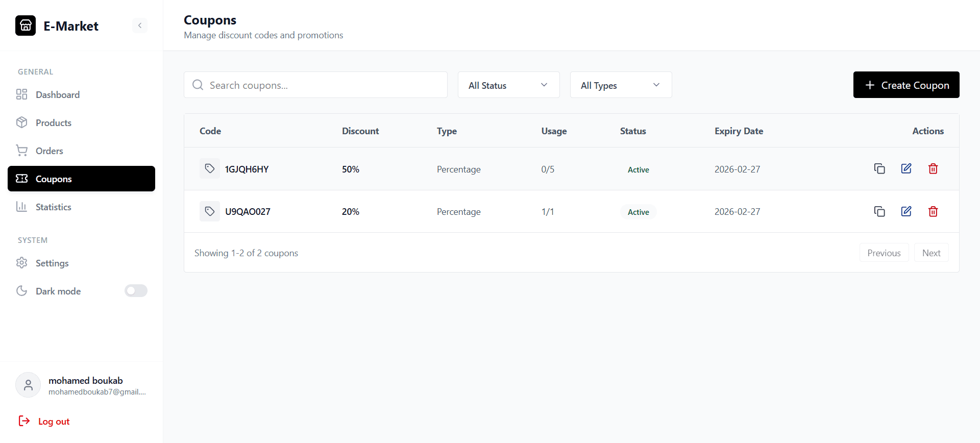Click the Discount column header
The width and height of the screenshot is (980, 443).
pyautogui.click(x=360, y=131)
